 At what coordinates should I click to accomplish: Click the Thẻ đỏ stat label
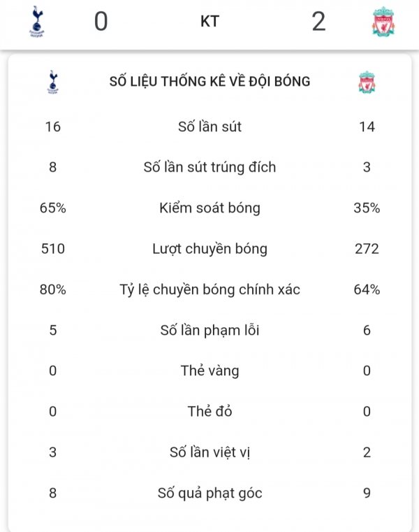click(209, 411)
